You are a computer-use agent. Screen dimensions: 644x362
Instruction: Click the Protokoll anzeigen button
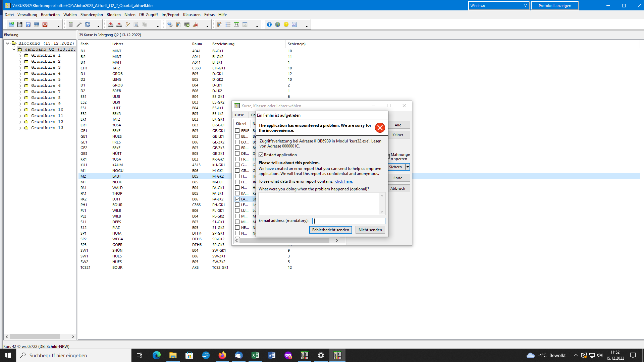[555, 6]
